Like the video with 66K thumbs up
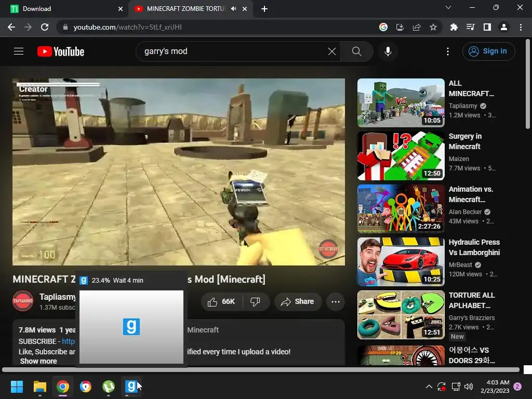Image resolution: width=532 pixels, height=399 pixels. (221, 302)
